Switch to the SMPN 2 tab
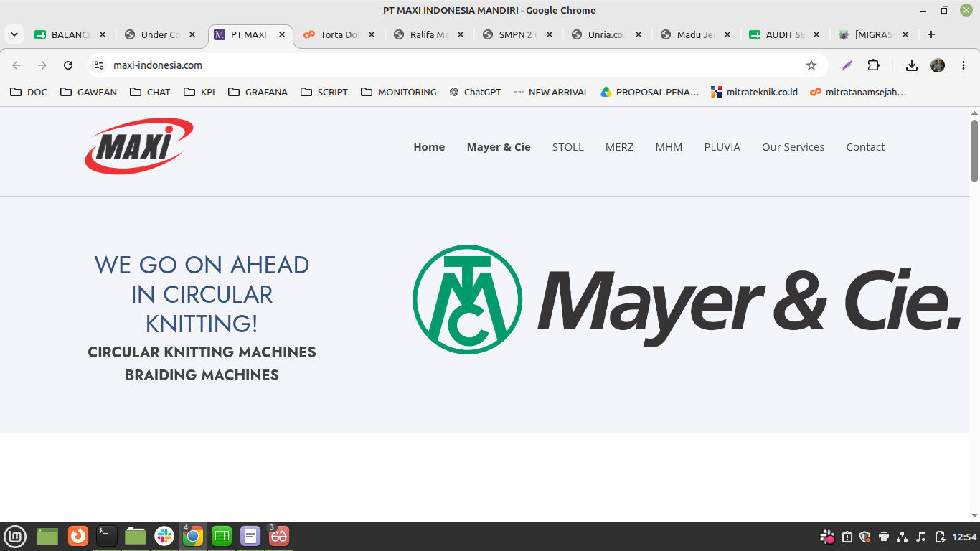Screen dimensions: 980x551 [517, 34]
